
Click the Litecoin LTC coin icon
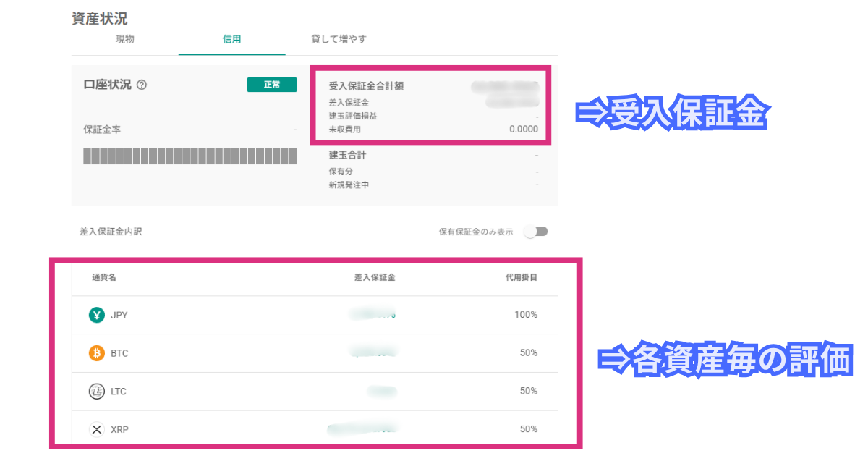pos(97,392)
